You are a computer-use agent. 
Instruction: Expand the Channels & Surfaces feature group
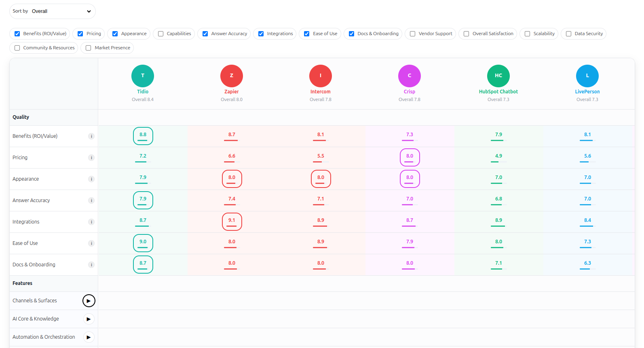[x=89, y=301]
